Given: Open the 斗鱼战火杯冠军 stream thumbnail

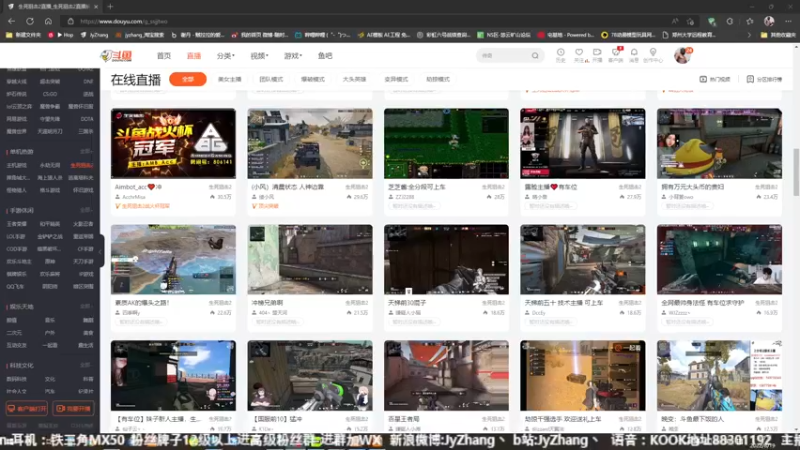Looking at the screenshot, I should pyautogui.click(x=173, y=143).
